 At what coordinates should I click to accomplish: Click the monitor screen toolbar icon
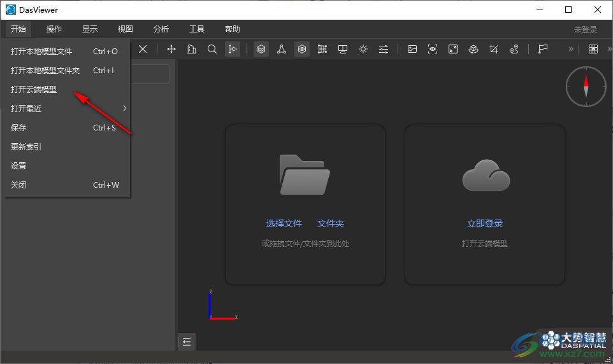[343, 49]
